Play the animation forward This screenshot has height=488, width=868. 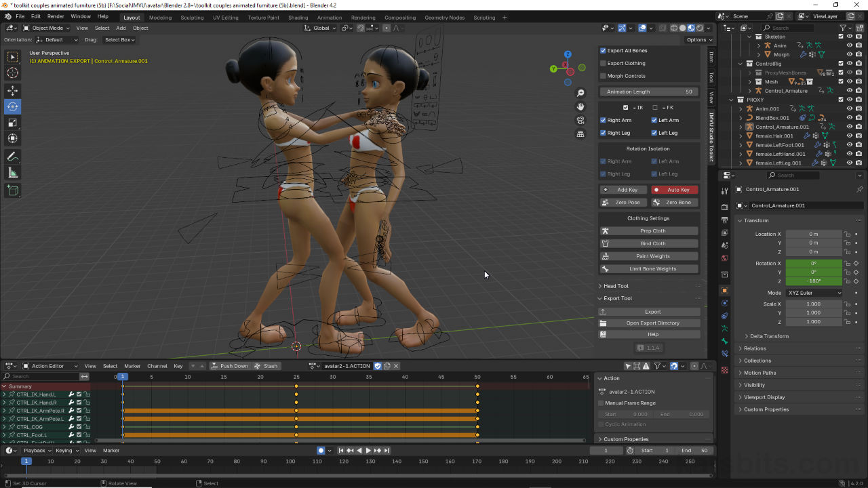click(368, 451)
